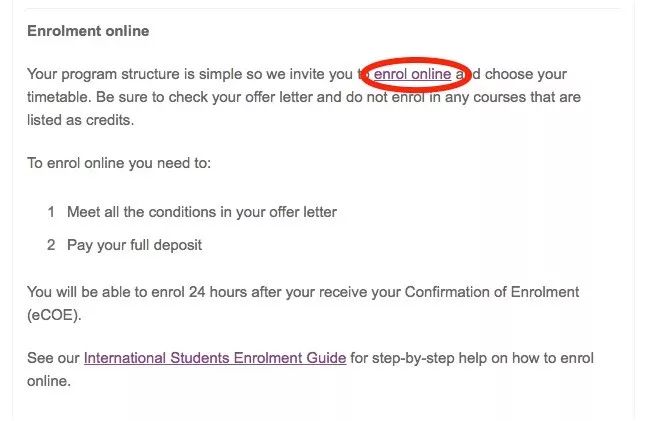
Task: Click the "Enrolment online" bold heading
Action: (x=88, y=31)
